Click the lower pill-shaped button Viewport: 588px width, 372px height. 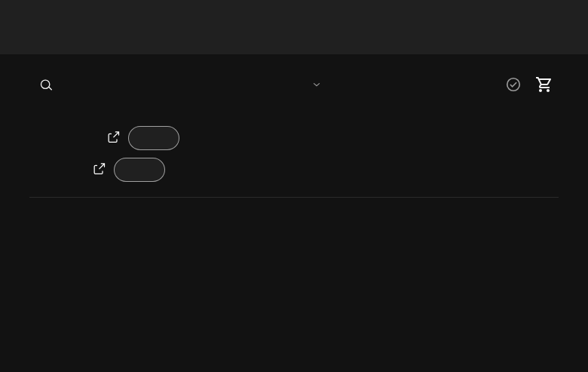click(x=139, y=170)
